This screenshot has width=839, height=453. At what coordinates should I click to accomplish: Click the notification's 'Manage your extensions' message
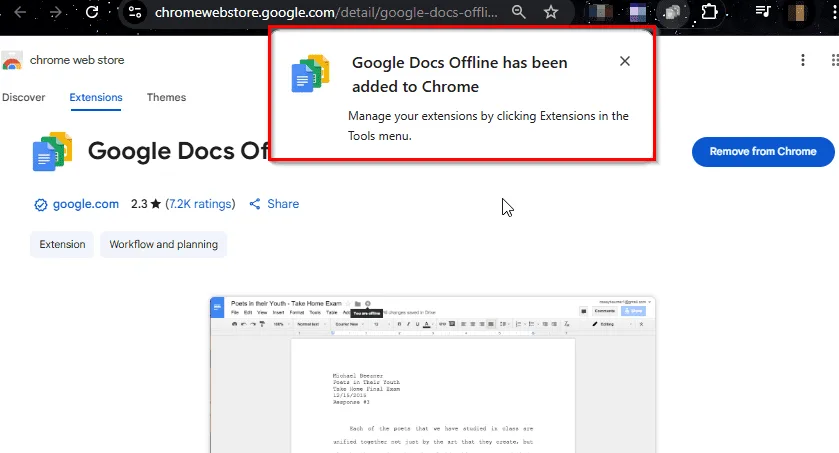click(x=488, y=126)
